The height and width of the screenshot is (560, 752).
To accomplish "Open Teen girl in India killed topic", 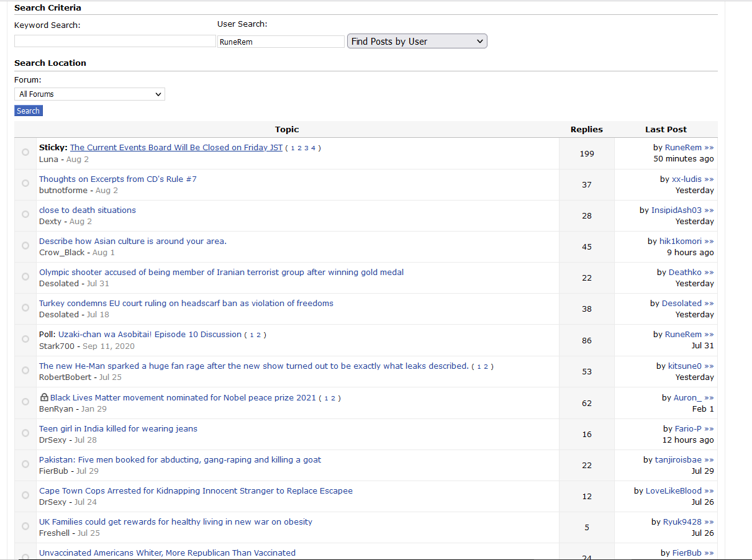I will (x=118, y=429).
